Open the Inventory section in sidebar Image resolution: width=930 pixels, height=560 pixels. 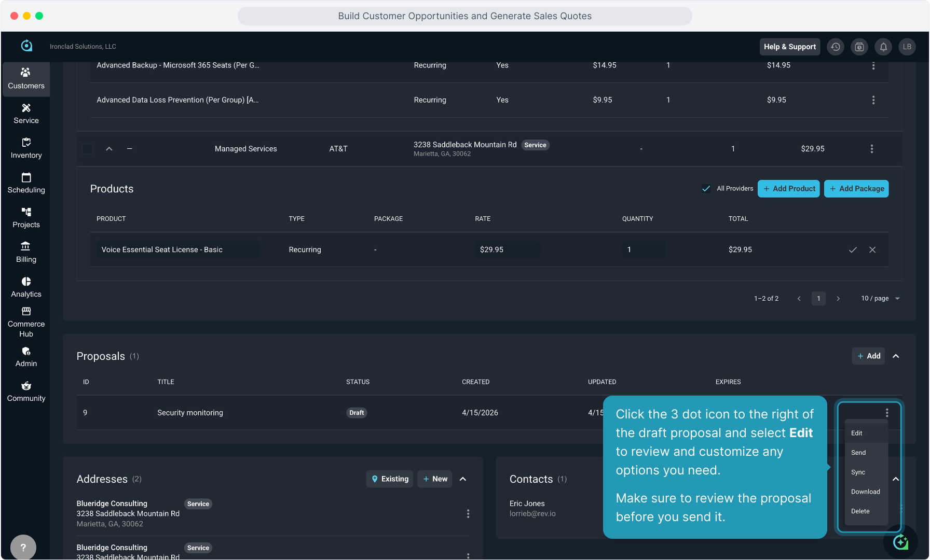(26, 148)
